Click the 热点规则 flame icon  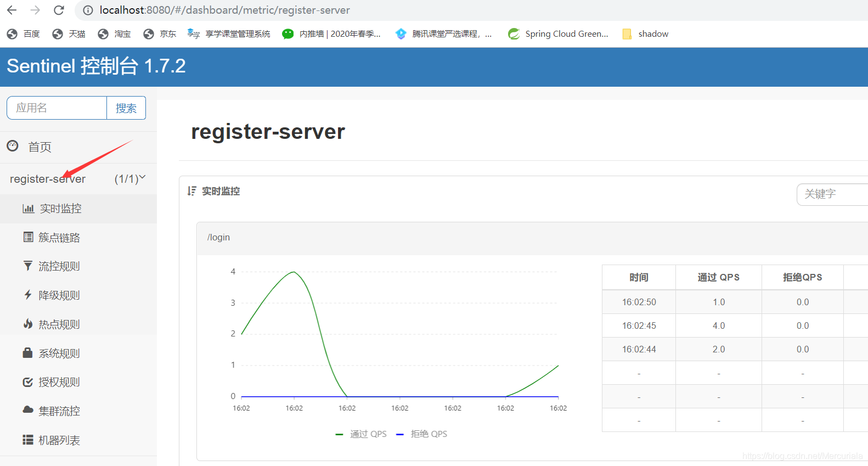(x=28, y=324)
